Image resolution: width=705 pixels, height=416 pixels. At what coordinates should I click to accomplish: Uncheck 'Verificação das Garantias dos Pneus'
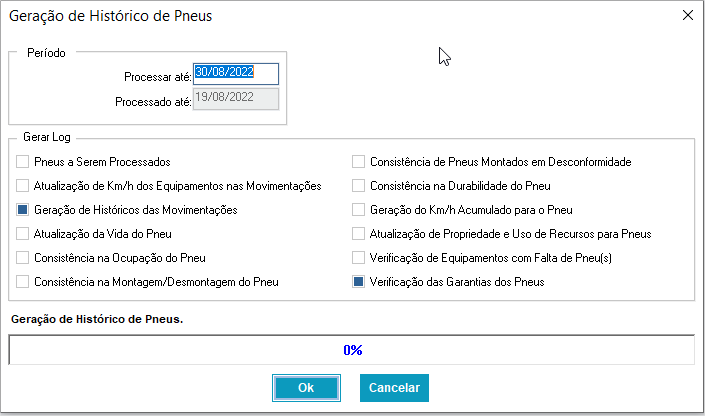359,282
